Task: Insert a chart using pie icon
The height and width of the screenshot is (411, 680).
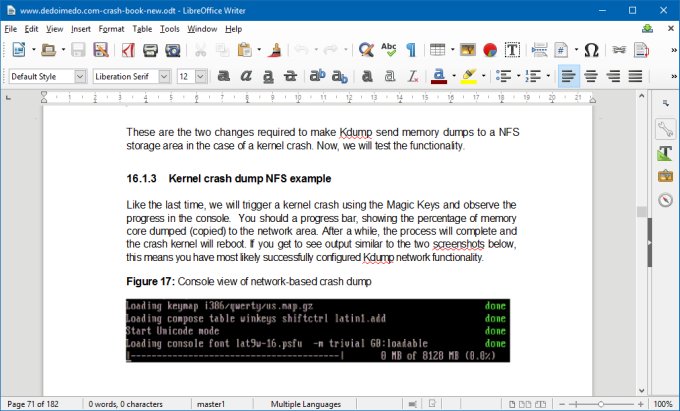Action: click(x=490, y=49)
